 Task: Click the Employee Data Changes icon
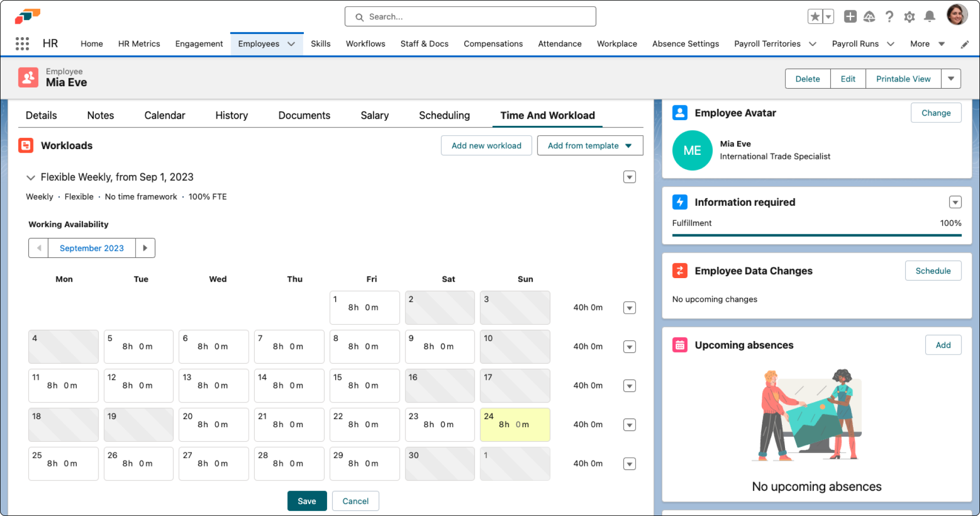click(680, 270)
